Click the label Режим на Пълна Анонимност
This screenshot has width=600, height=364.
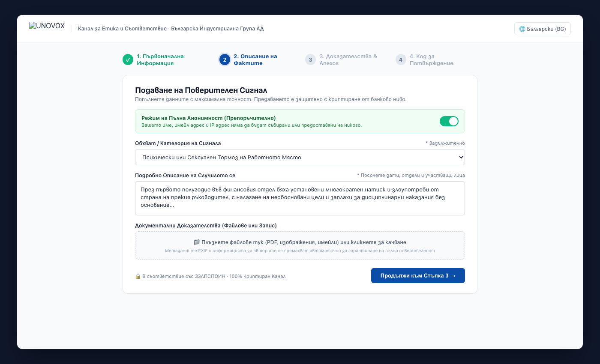tap(208, 118)
